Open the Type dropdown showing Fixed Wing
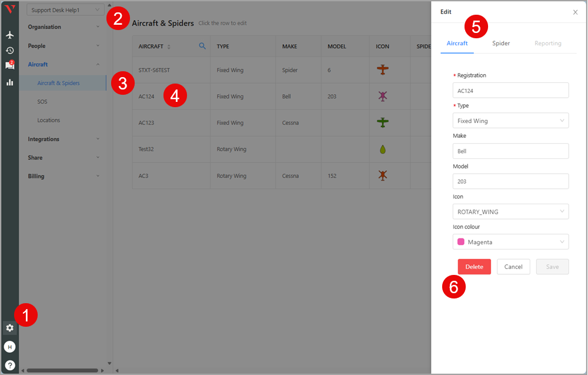 (x=510, y=121)
